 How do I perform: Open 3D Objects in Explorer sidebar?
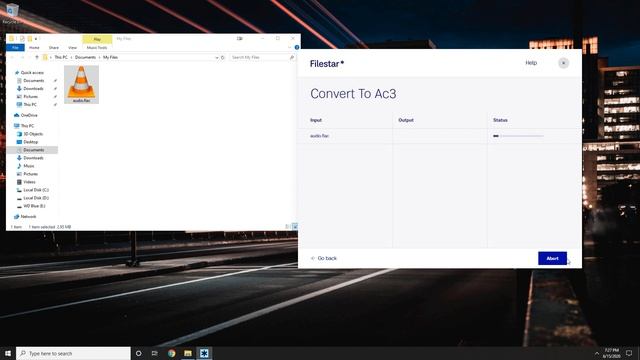(x=33, y=134)
